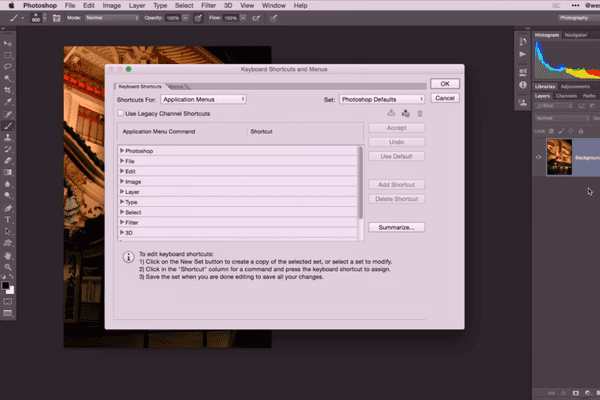Image resolution: width=600 pixels, height=400 pixels.
Task: Toggle lock position icon
Action: [x=571, y=131]
